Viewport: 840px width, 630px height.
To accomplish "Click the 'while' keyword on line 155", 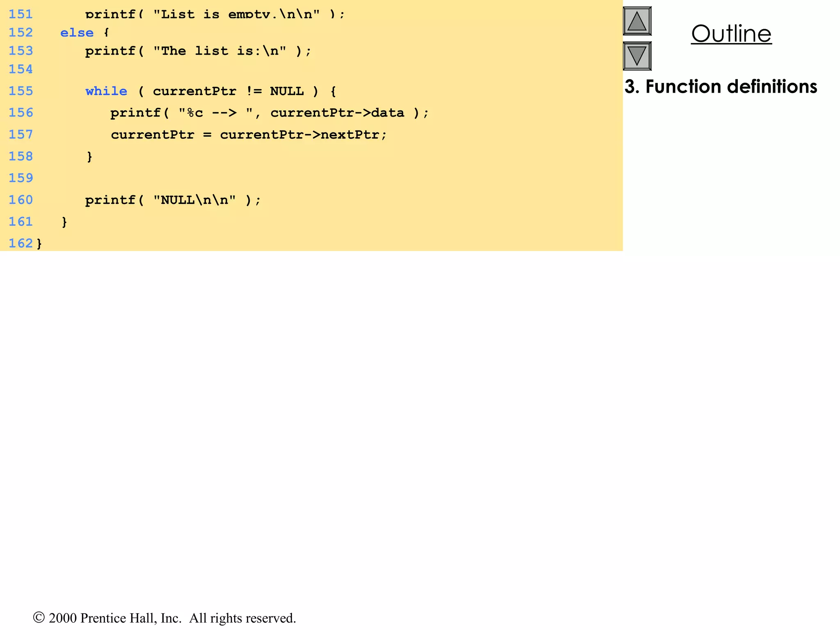I will (106, 91).
